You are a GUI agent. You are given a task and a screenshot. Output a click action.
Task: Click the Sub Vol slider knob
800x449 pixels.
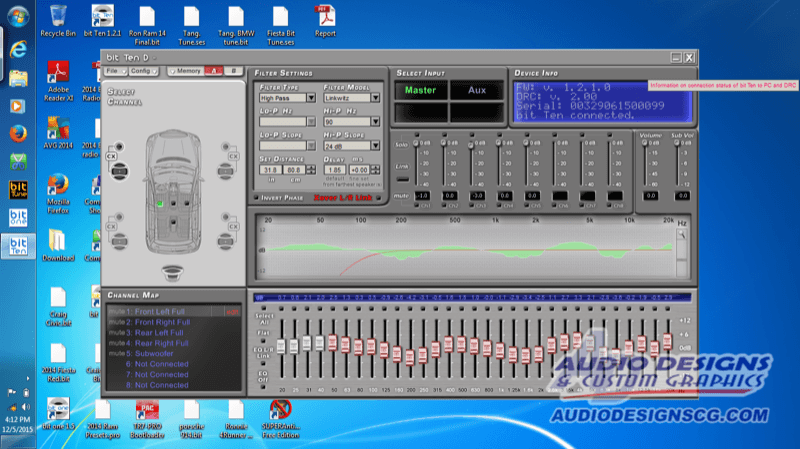[x=677, y=143]
